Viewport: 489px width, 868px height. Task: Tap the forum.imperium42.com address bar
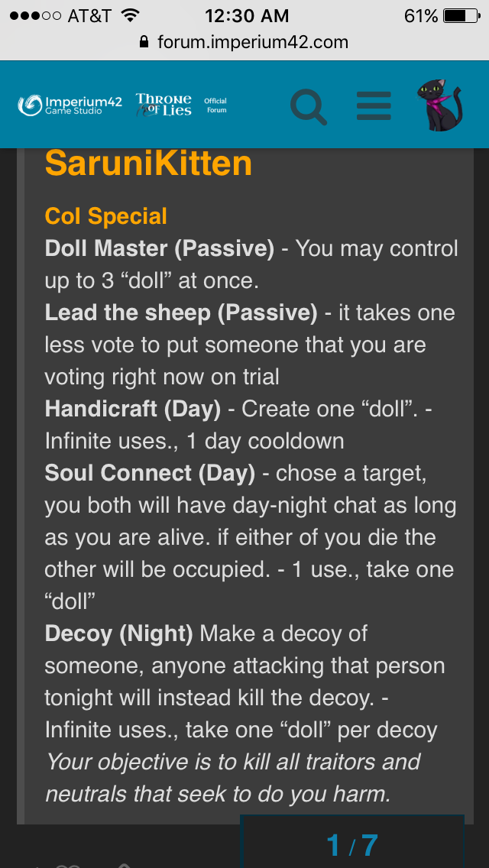(252, 42)
